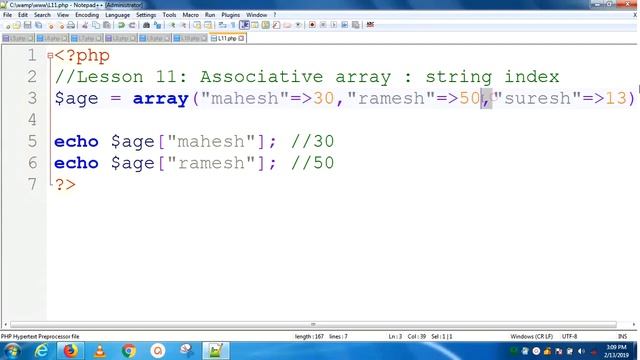The height and width of the screenshot is (360, 640).
Task: Open the Macro menu
Action: click(190, 15)
